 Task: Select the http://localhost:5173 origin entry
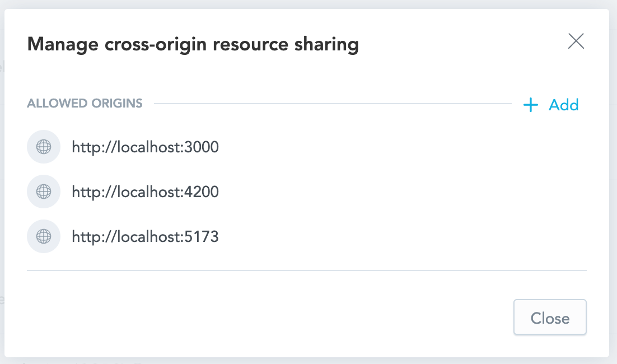[x=145, y=236]
